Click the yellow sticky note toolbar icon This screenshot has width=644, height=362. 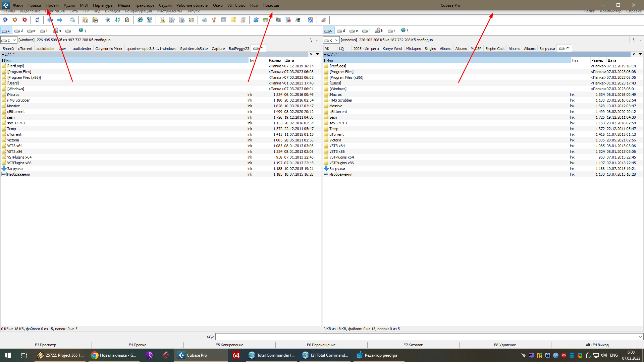(233, 20)
